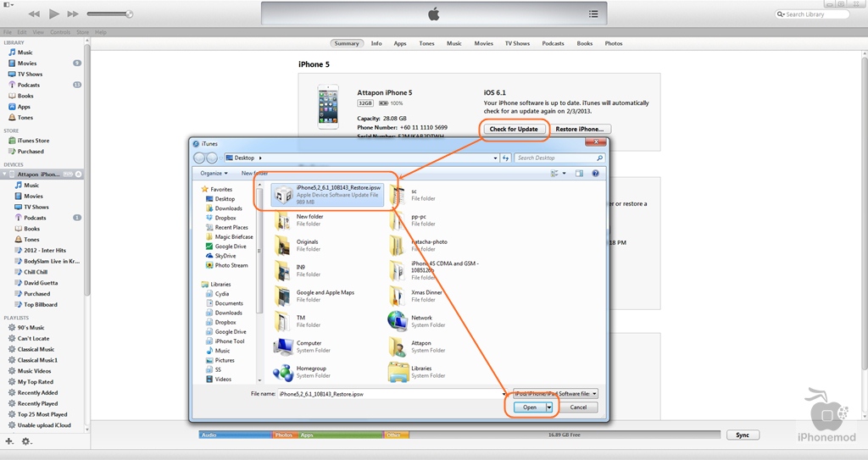Open the Podcasts tab
868x460 pixels.
553,43
